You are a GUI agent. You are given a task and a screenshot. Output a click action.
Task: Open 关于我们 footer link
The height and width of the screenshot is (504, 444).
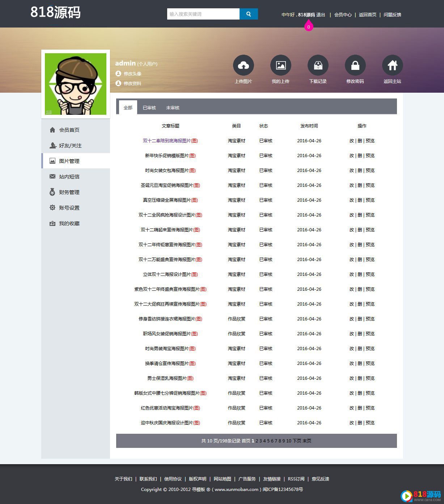(123, 479)
